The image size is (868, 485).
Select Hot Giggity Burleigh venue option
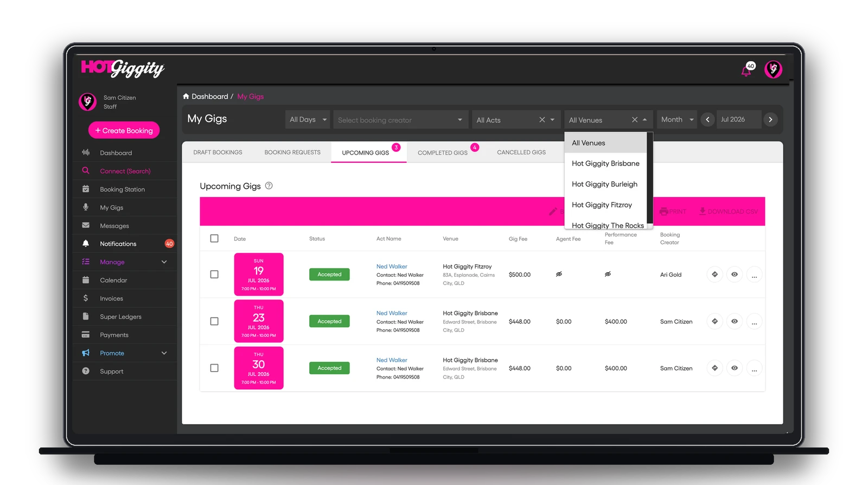click(605, 184)
